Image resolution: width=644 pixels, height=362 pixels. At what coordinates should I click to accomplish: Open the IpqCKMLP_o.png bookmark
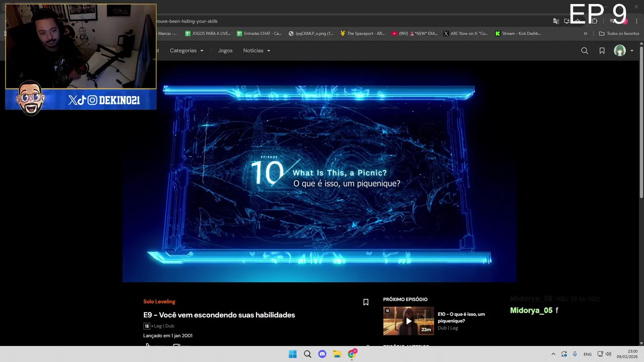[311, 34]
